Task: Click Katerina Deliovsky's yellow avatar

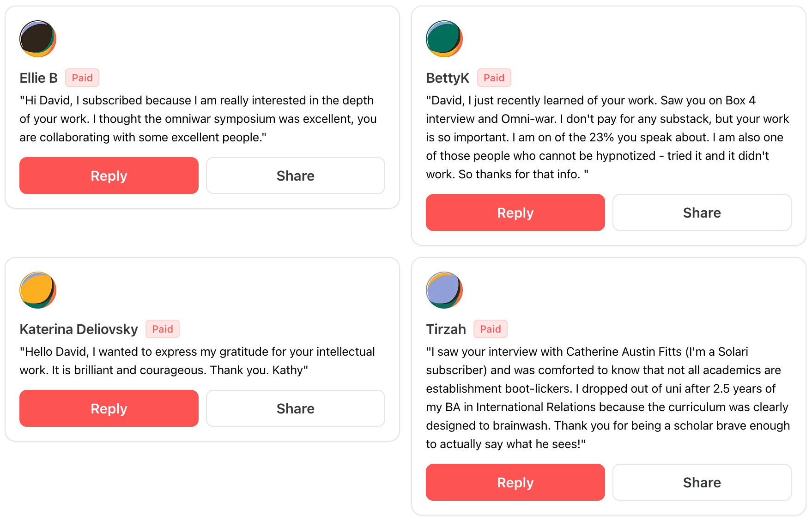Action: click(x=38, y=290)
